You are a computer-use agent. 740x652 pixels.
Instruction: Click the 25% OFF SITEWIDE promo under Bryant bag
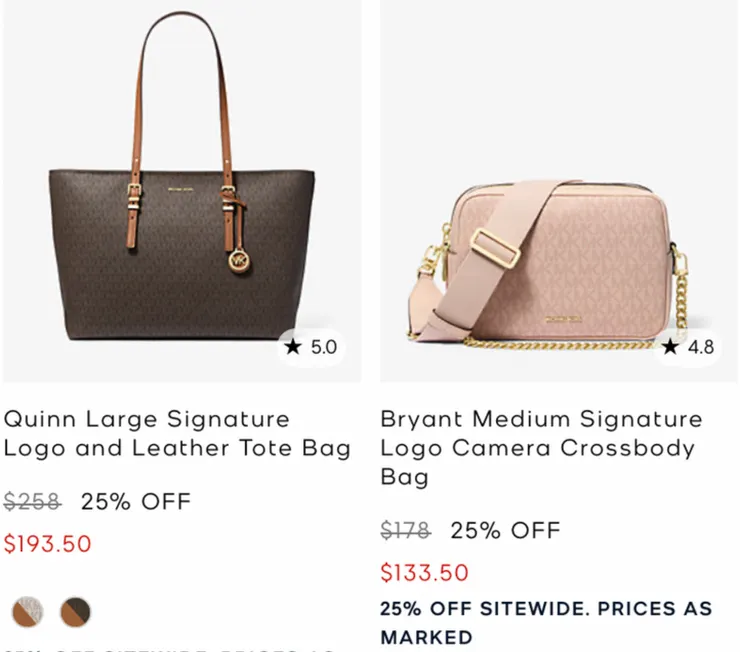[545, 622]
